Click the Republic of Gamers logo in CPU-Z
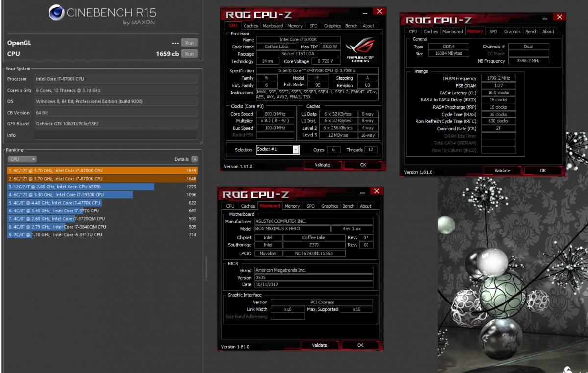The width and height of the screenshot is (588, 373). [361, 50]
